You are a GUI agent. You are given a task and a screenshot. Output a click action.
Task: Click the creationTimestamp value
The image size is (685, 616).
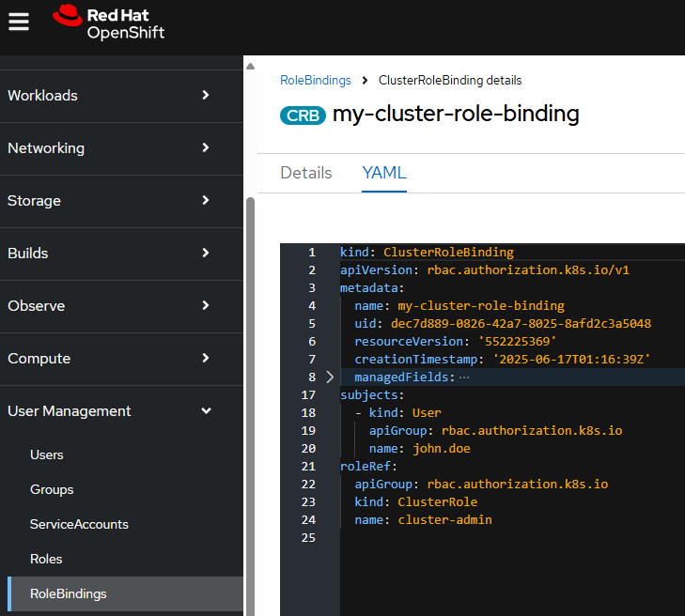(571, 360)
